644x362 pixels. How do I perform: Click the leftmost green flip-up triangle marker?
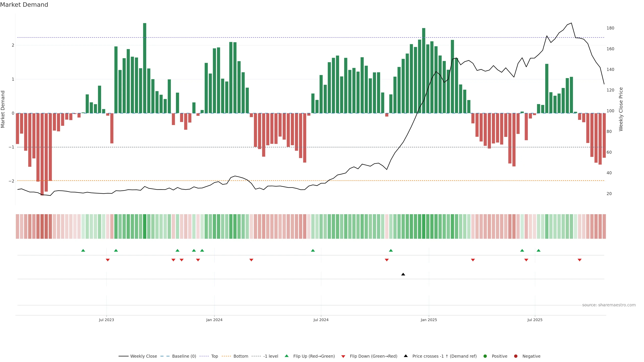(83, 250)
